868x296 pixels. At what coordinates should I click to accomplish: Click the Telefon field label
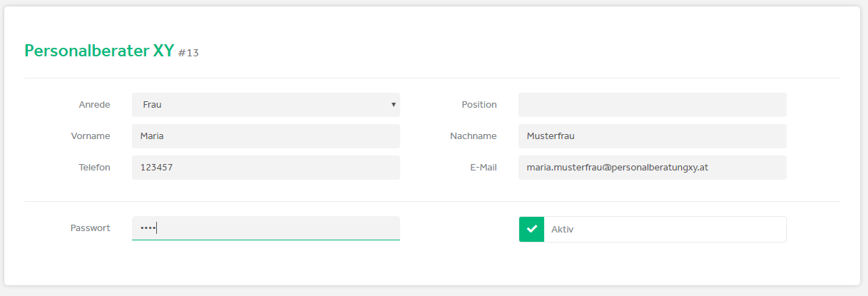point(94,168)
